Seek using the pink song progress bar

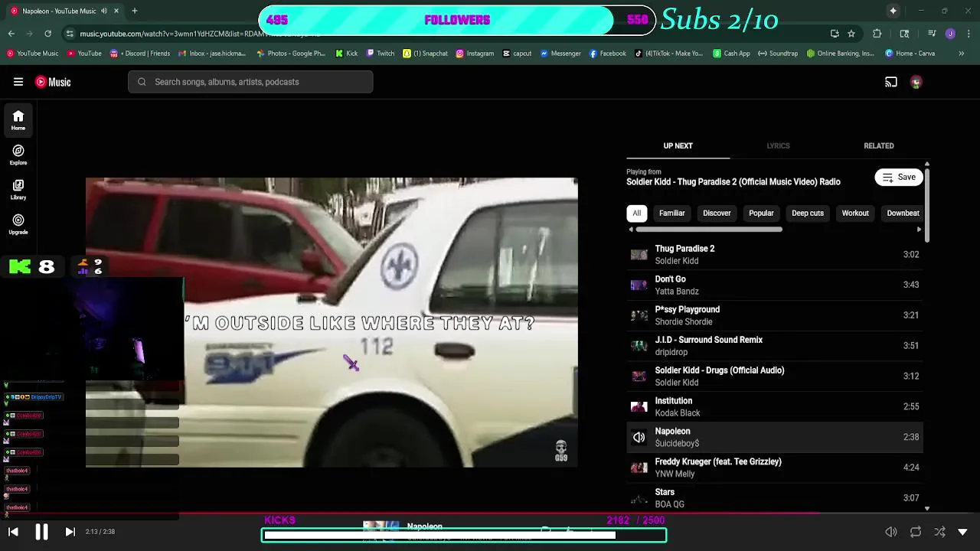490,514
